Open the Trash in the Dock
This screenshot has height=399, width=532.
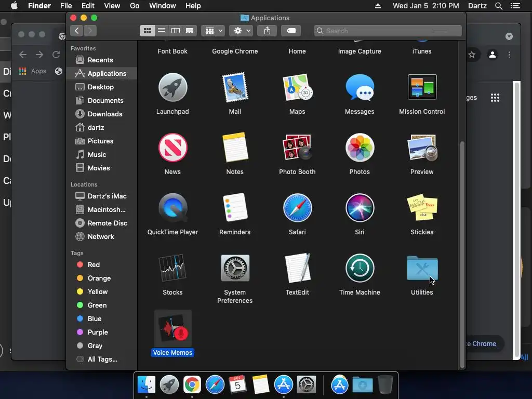point(385,385)
